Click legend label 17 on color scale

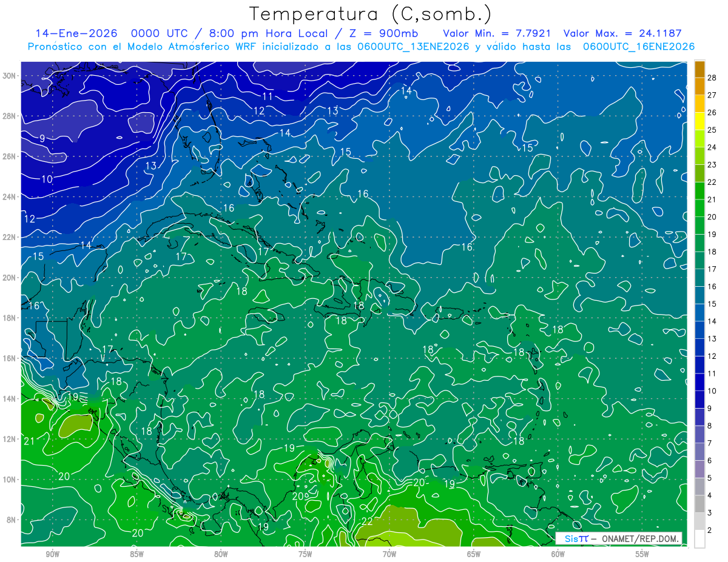click(x=712, y=269)
